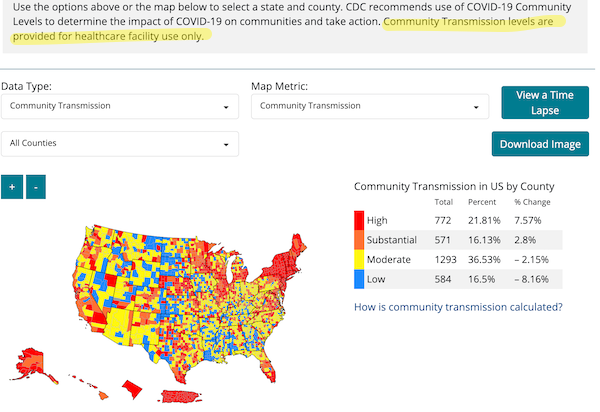Click the All Counties dropdown arrow
Image resolution: width=600 pixels, height=412 pixels.
click(226, 145)
